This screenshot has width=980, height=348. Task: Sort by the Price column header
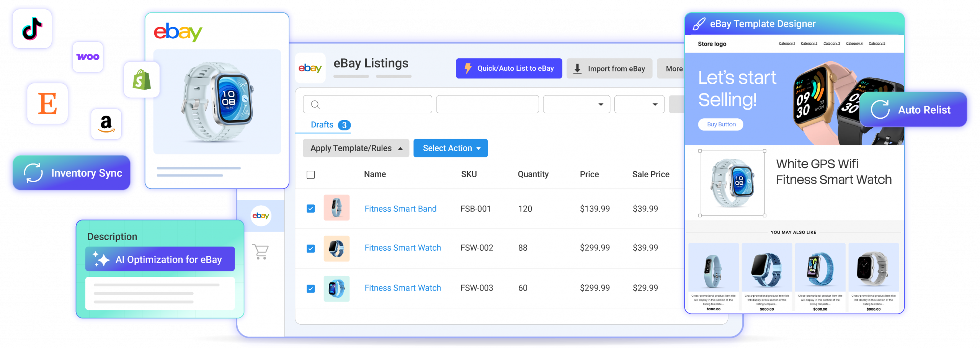point(589,174)
